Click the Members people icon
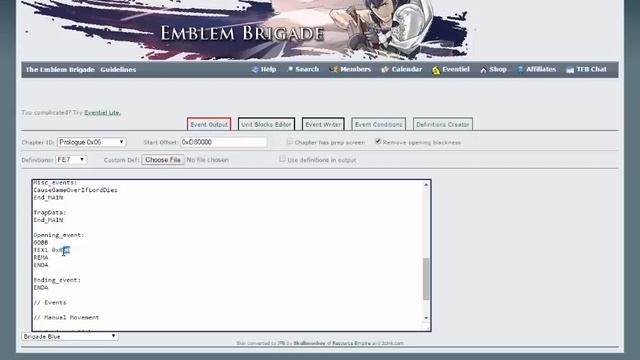This screenshot has width=640, height=360. pyautogui.click(x=333, y=69)
